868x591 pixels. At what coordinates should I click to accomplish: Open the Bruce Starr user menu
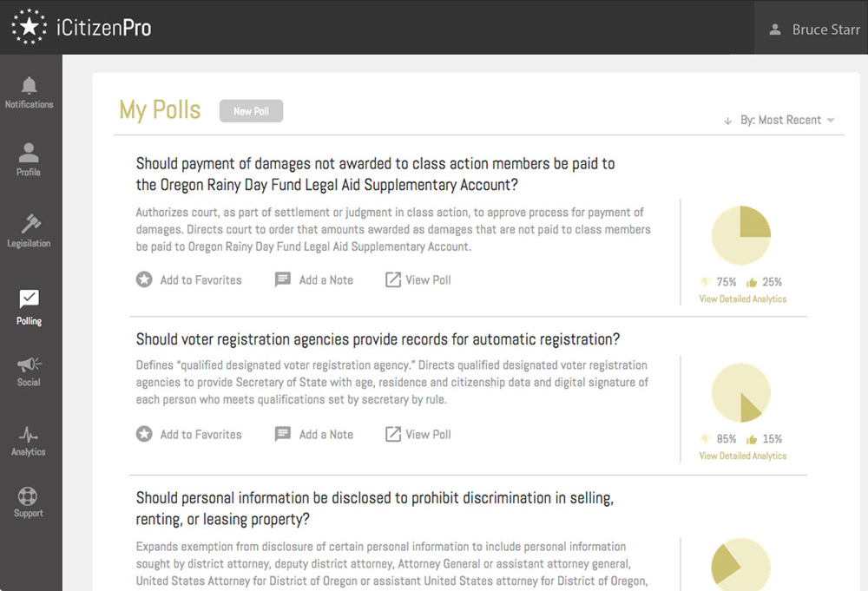coord(813,30)
